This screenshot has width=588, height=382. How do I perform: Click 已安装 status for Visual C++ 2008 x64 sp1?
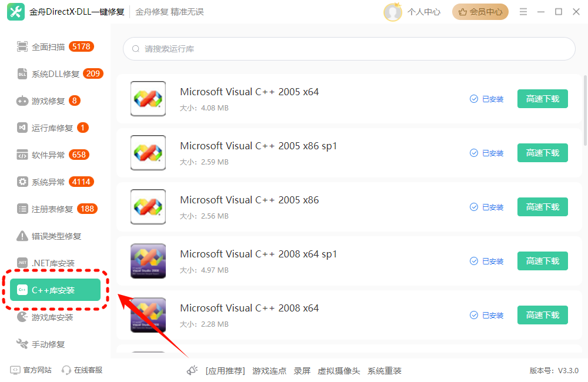pos(486,261)
